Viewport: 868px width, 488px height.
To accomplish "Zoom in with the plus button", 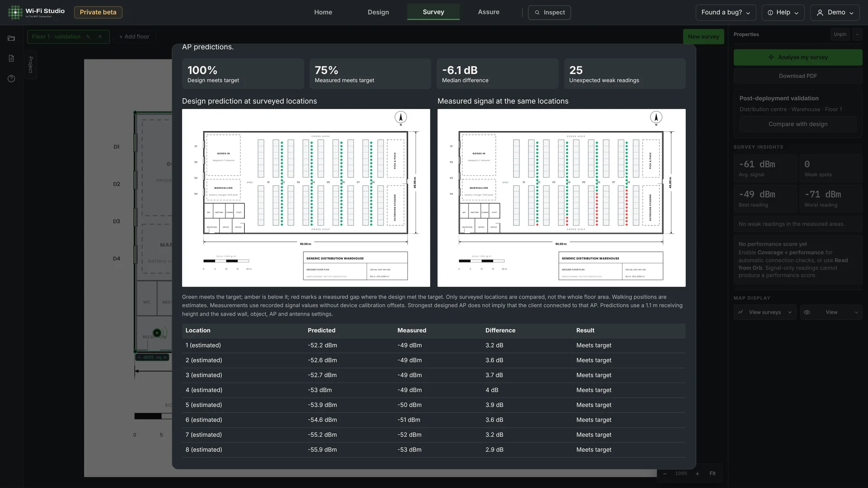I will point(698,474).
